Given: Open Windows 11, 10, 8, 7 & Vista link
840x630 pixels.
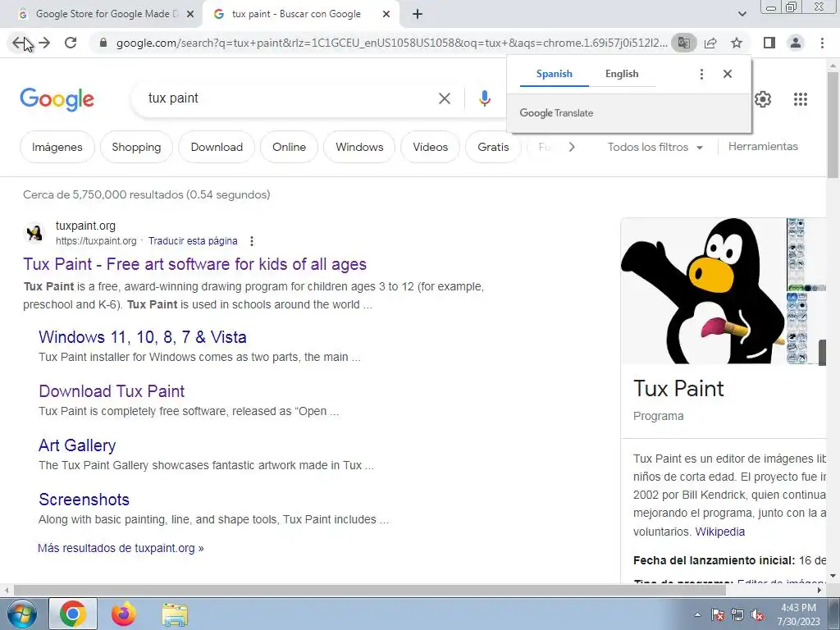Looking at the screenshot, I should point(143,337).
